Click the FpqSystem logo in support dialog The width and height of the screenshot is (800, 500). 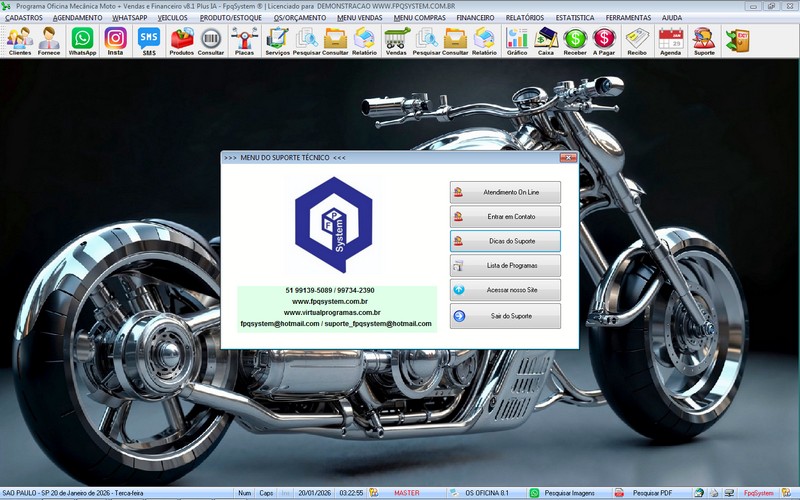[x=334, y=224]
